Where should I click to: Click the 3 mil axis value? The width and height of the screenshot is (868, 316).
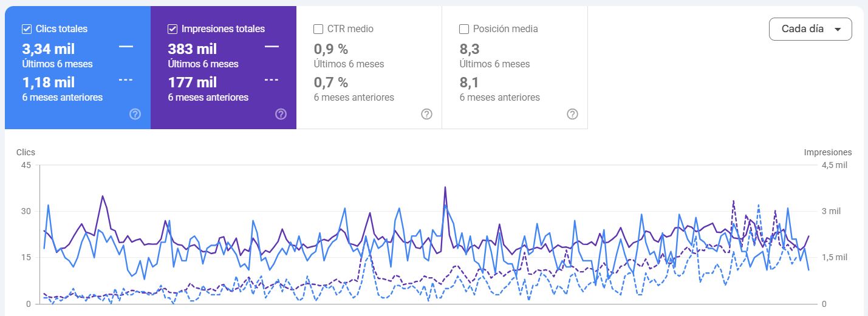click(x=831, y=211)
